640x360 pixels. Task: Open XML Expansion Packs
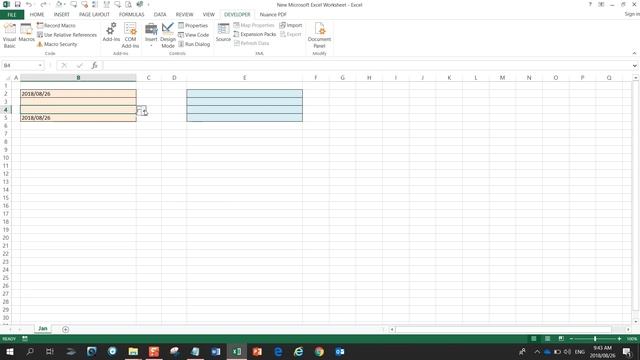tap(255, 34)
